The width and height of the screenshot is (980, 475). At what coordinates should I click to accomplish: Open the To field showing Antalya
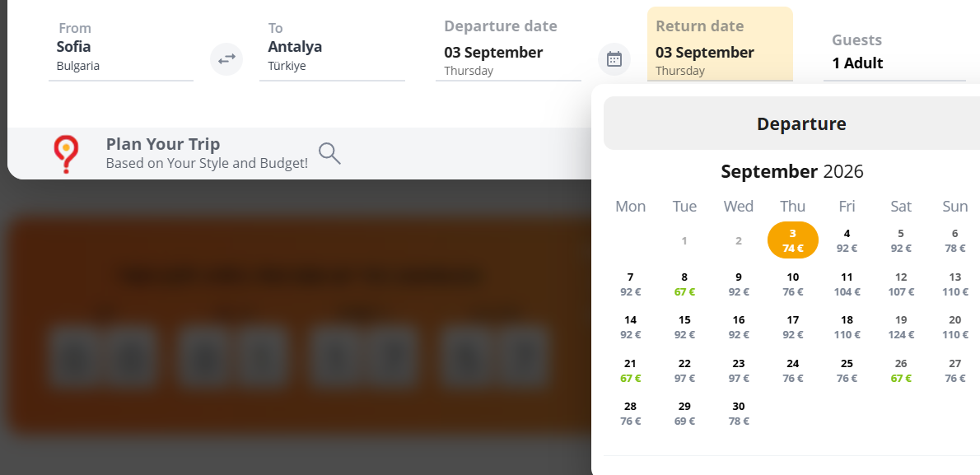[x=331, y=54]
